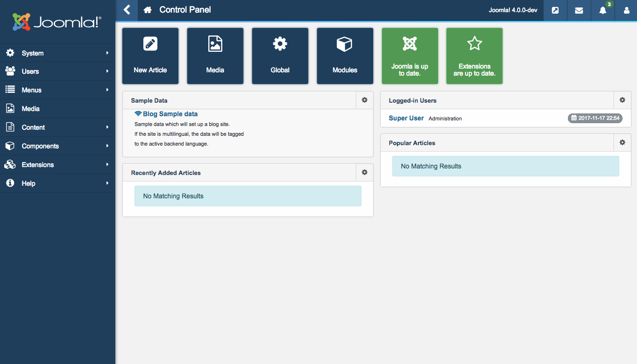637x364 pixels.
Task: Open the Modules quick icon tile
Action: click(345, 56)
